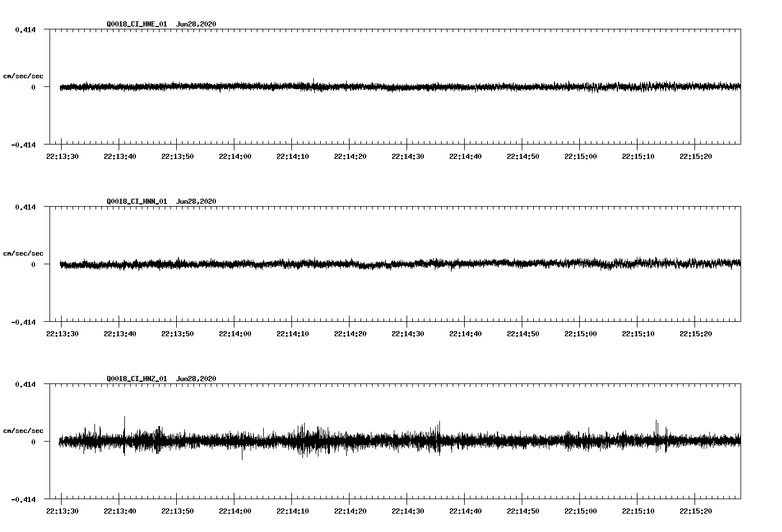Select 22:13:30 time label under HNN plot
782x532 pixels.
click(62, 334)
